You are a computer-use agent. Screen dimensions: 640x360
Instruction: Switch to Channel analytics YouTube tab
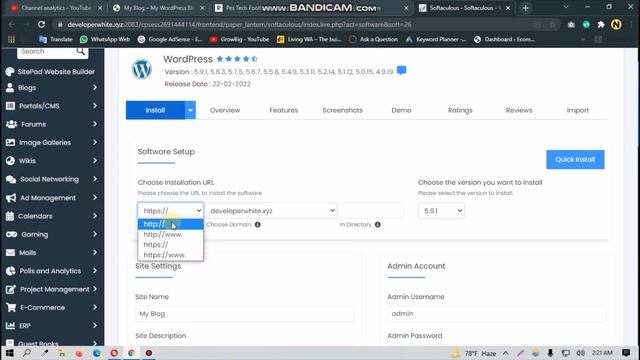click(x=56, y=8)
